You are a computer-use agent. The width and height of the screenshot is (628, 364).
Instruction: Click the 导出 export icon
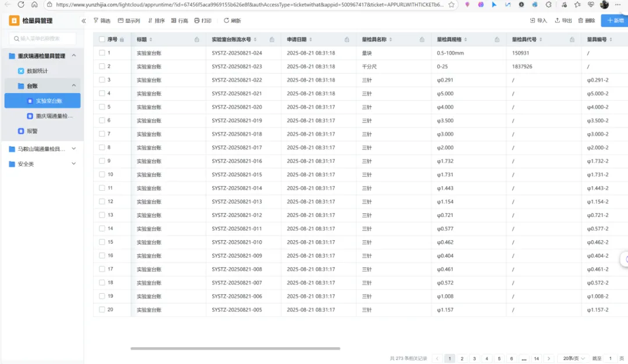(557, 20)
